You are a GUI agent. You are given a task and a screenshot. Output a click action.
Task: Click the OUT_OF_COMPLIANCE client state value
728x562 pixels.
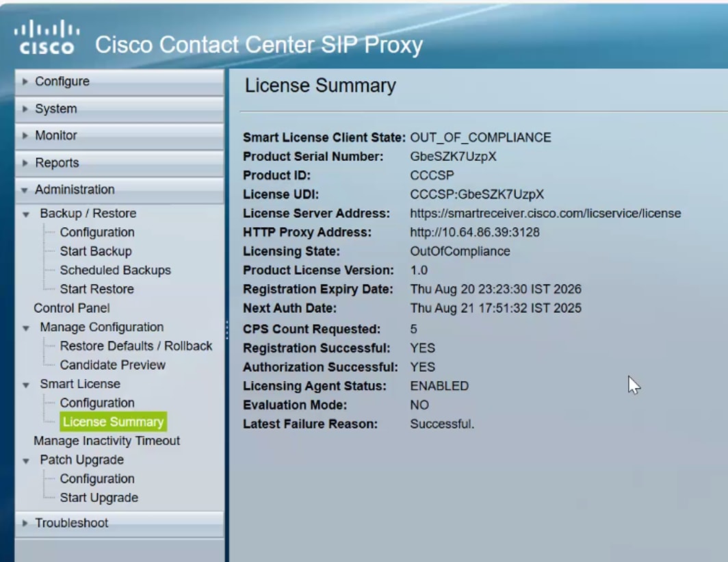point(480,138)
